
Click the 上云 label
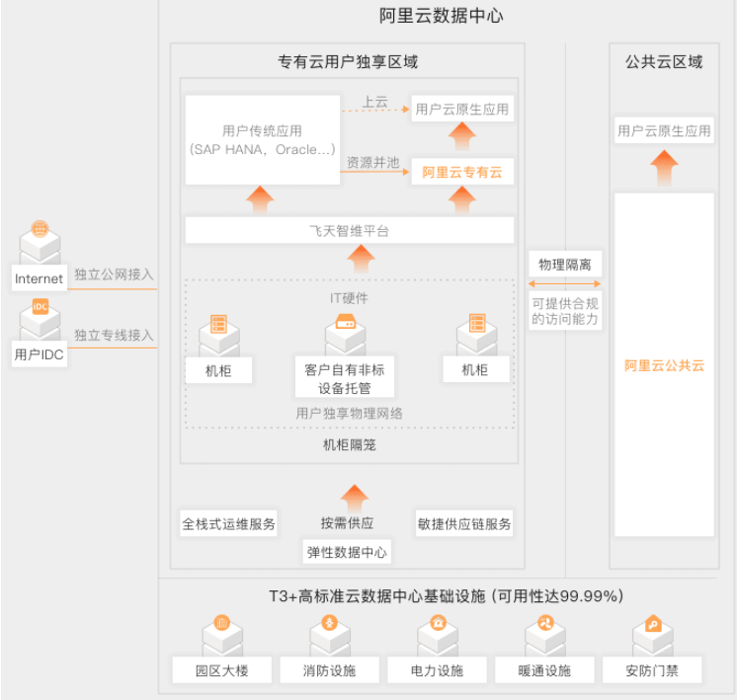375,102
